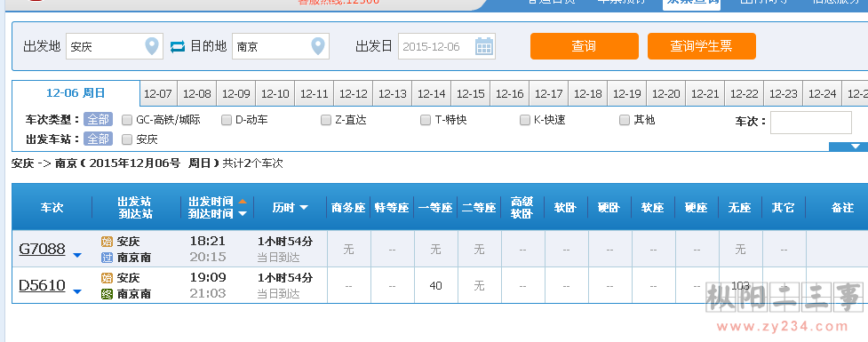Image resolution: width=868 pixels, height=342 pixels.
Task: Expand the D5610 train stop details
Action: tap(77, 291)
